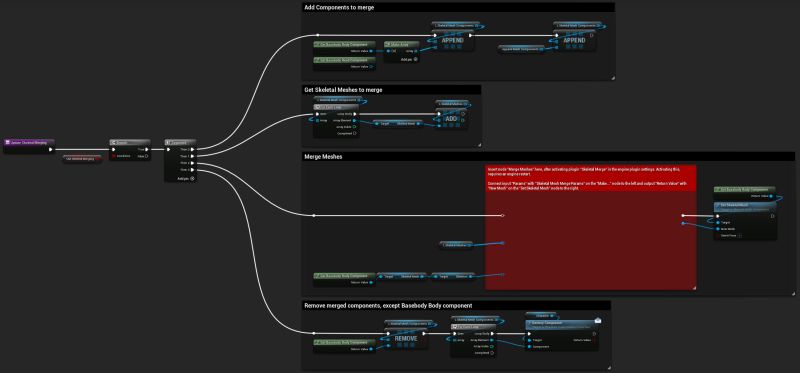Click Destroy Component's Component input pin
The width and height of the screenshot is (800, 373).
[529, 346]
